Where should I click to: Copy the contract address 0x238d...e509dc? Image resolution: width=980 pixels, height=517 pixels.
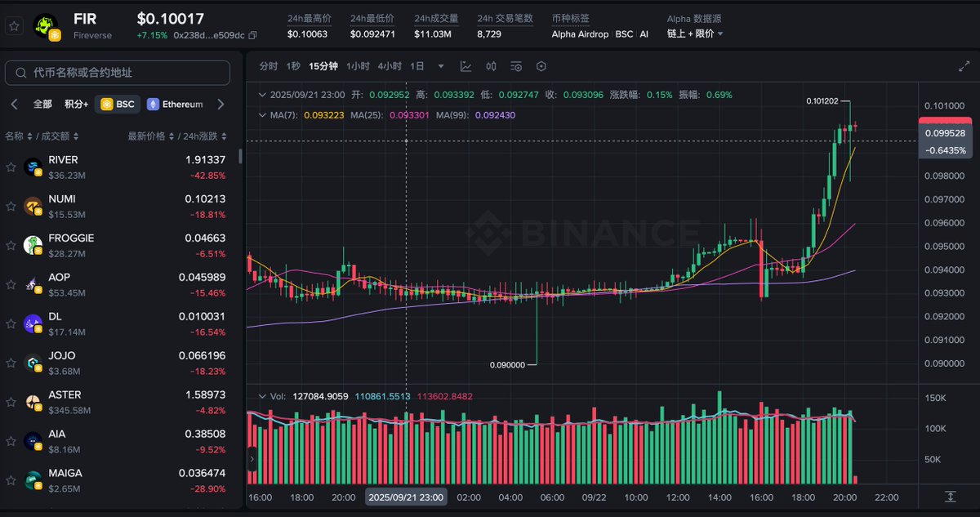[252, 35]
